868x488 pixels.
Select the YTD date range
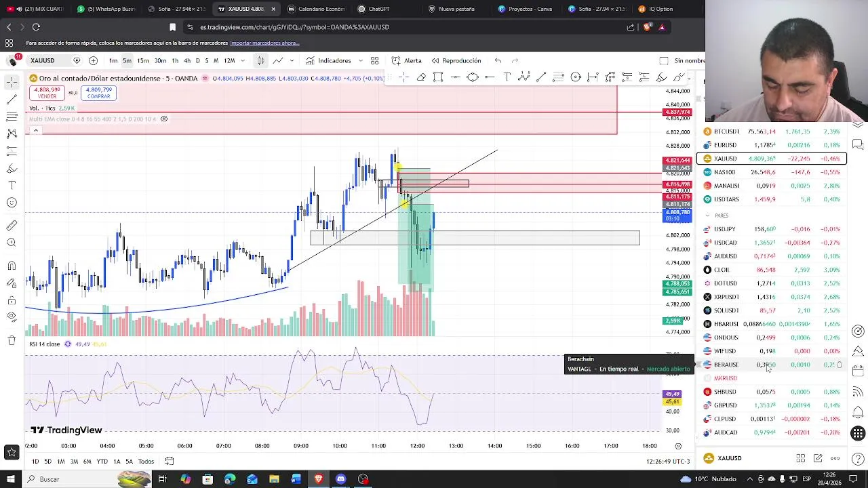click(102, 462)
